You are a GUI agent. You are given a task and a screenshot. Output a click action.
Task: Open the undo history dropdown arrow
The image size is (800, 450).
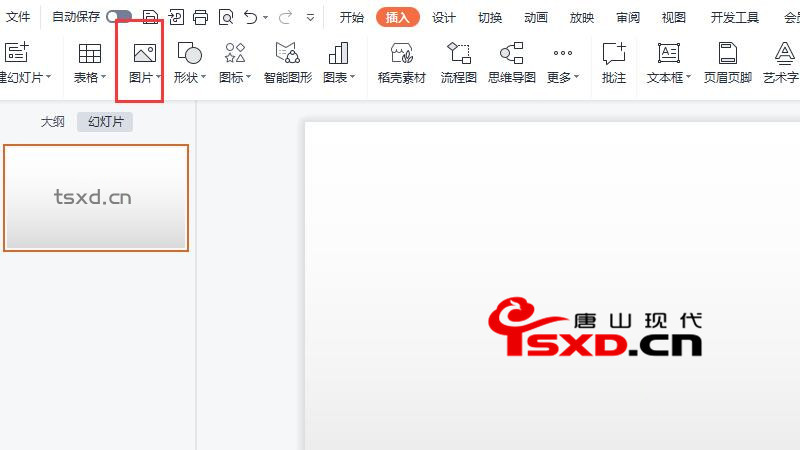tap(265, 18)
